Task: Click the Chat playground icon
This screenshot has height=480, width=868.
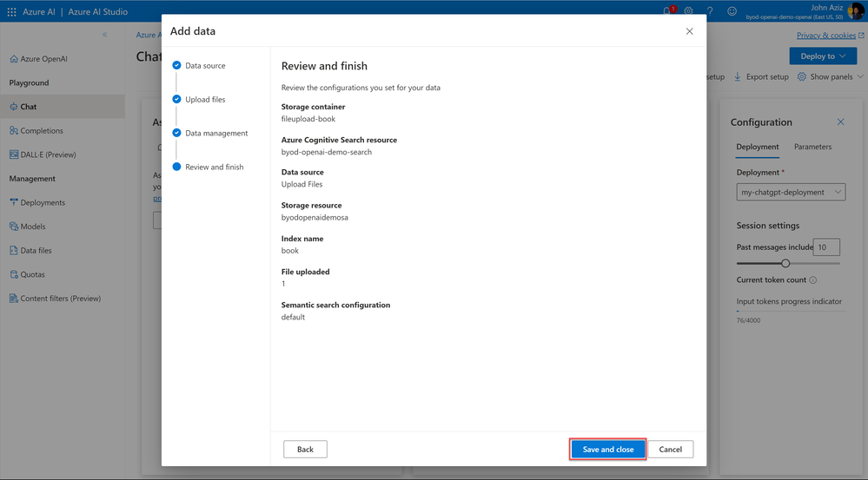Action: click(x=14, y=107)
